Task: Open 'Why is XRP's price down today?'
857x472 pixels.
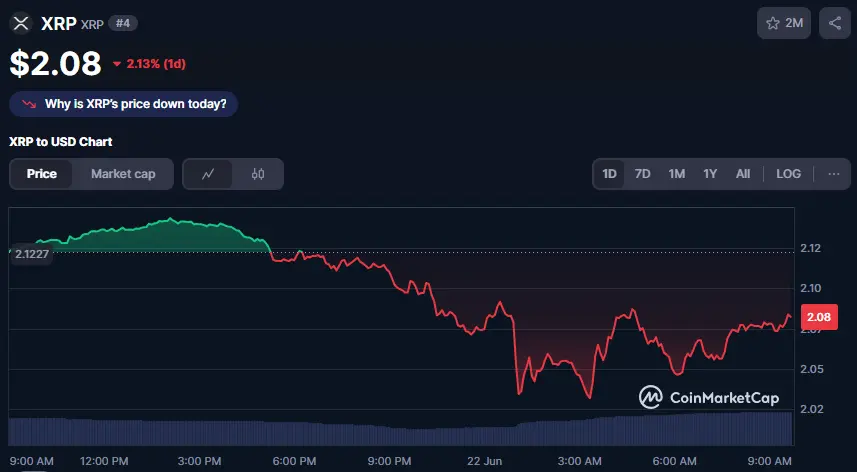Action: 124,104
